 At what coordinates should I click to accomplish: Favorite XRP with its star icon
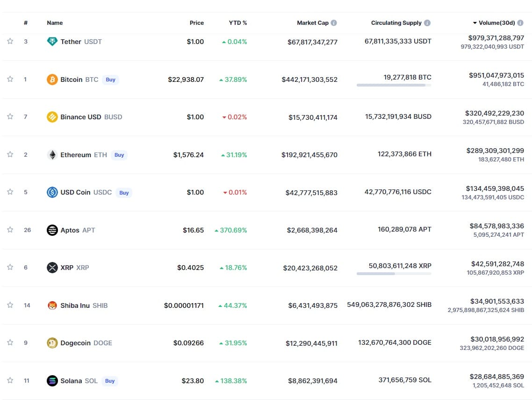click(x=10, y=267)
